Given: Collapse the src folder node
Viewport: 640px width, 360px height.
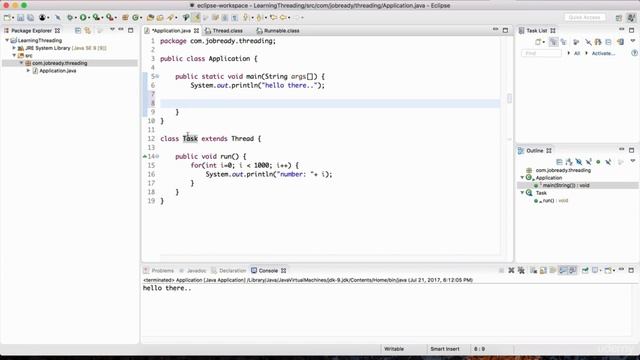Looking at the screenshot, I should [x=14, y=55].
